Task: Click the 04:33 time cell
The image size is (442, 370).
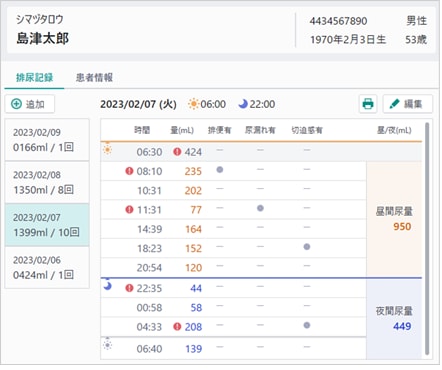Action: click(x=149, y=327)
